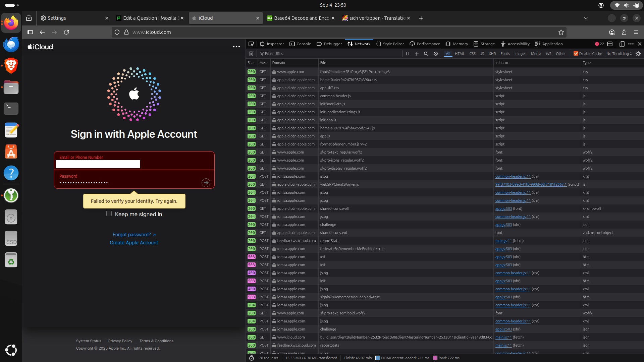Toggle responsive design mode icon
Image resolution: width=644 pixels, height=362 pixels.
click(x=622, y=44)
